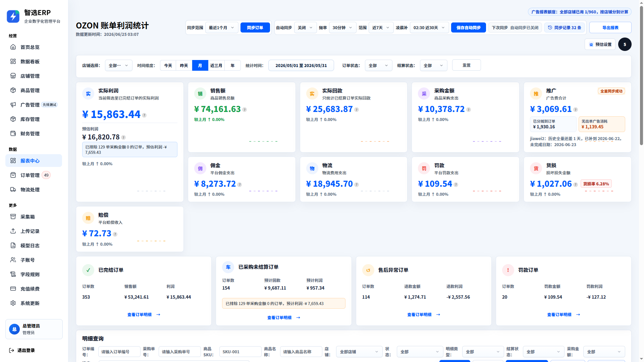The width and height of the screenshot is (644, 362).
Task: Click the 模型日志 file icon
Action: (x=13, y=245)
